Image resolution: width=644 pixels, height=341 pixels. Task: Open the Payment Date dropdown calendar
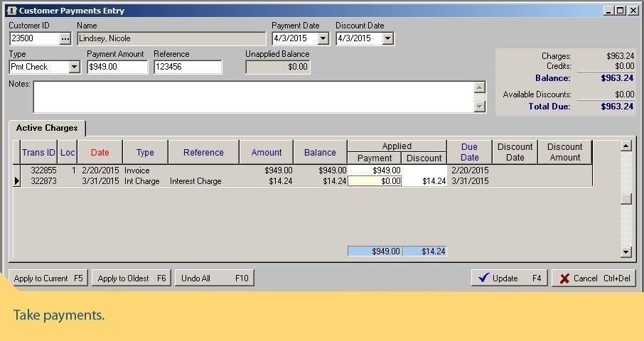click(323, 38)
